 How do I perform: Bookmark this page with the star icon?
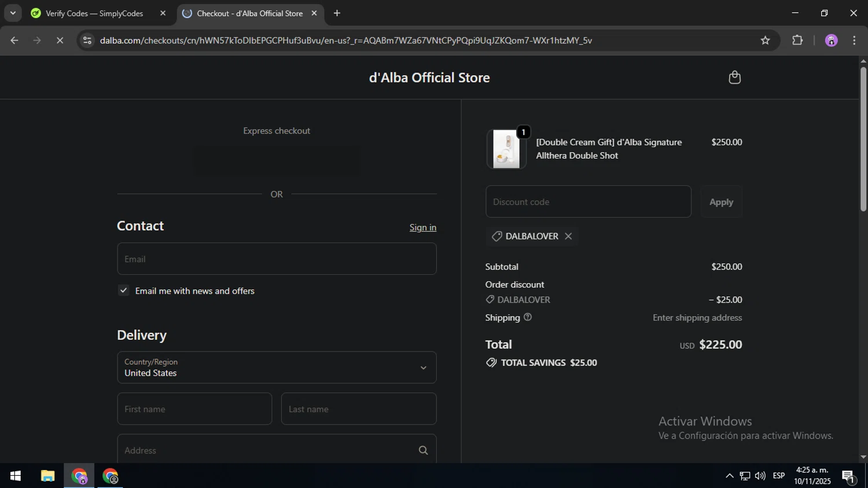[765, 41]
